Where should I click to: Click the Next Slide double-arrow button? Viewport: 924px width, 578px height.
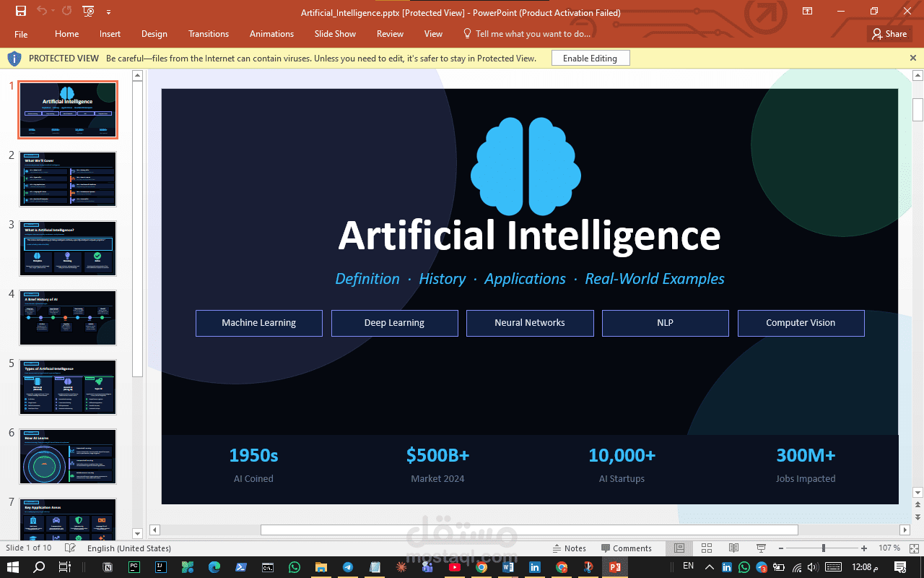918,517
